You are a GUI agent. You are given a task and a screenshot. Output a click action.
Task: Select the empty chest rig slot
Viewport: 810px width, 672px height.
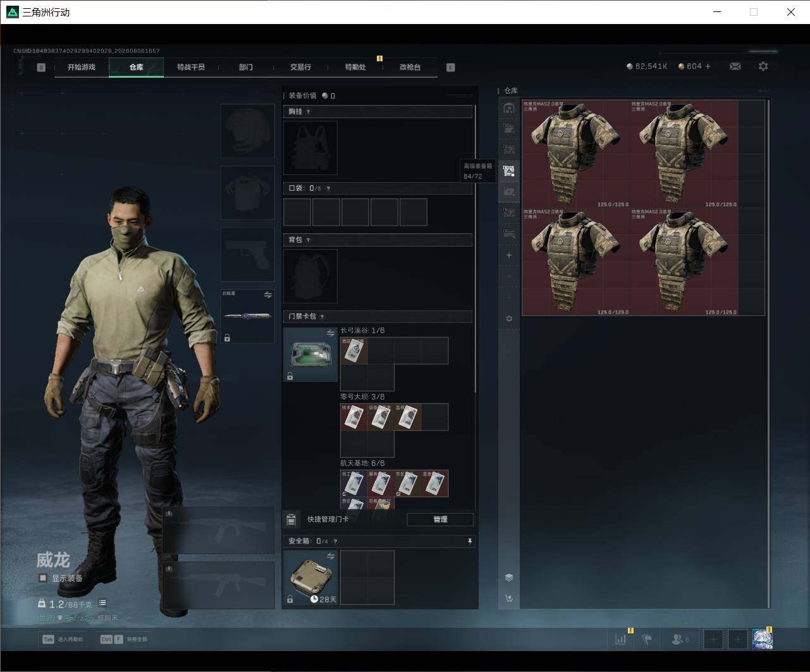(x=310, y=148)
